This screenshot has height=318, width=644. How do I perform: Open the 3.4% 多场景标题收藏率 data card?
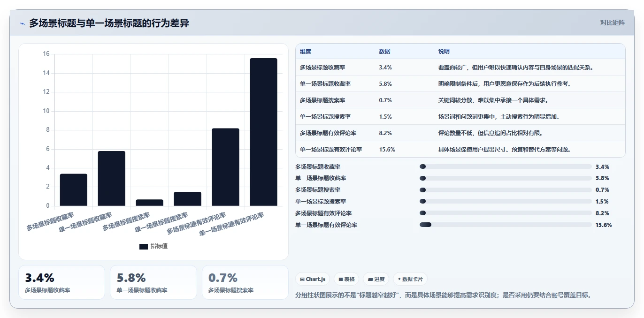[x=61, y=282]
